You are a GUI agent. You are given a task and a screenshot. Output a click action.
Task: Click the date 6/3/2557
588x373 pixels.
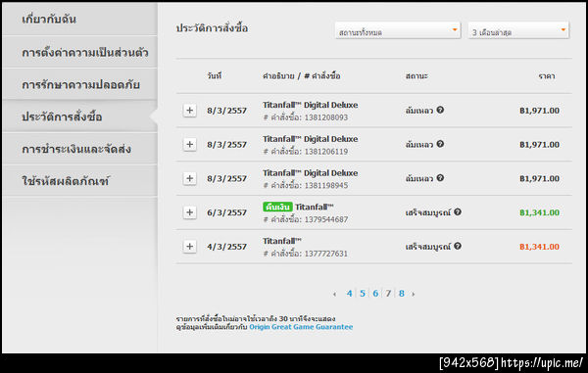(227, 212)
